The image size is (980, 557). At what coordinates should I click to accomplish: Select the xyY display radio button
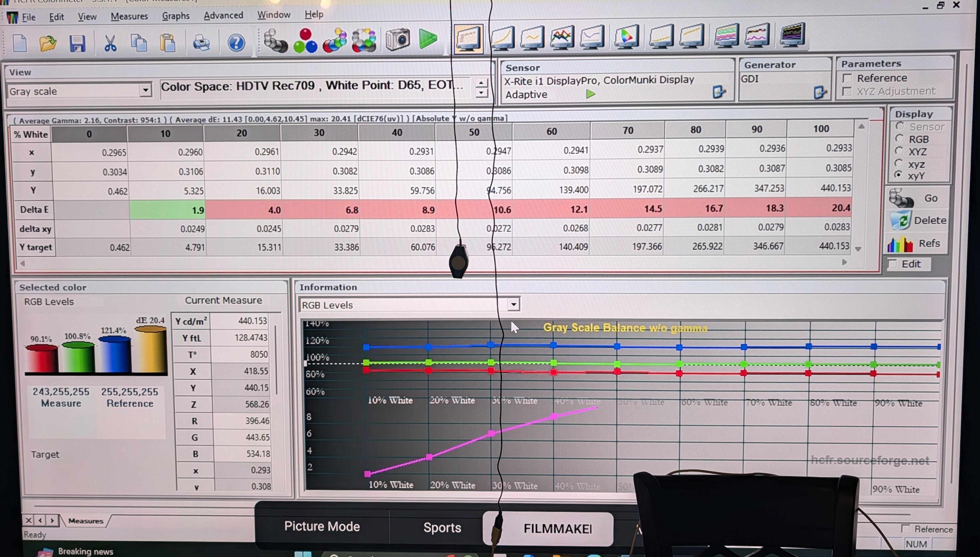point(898,175)
